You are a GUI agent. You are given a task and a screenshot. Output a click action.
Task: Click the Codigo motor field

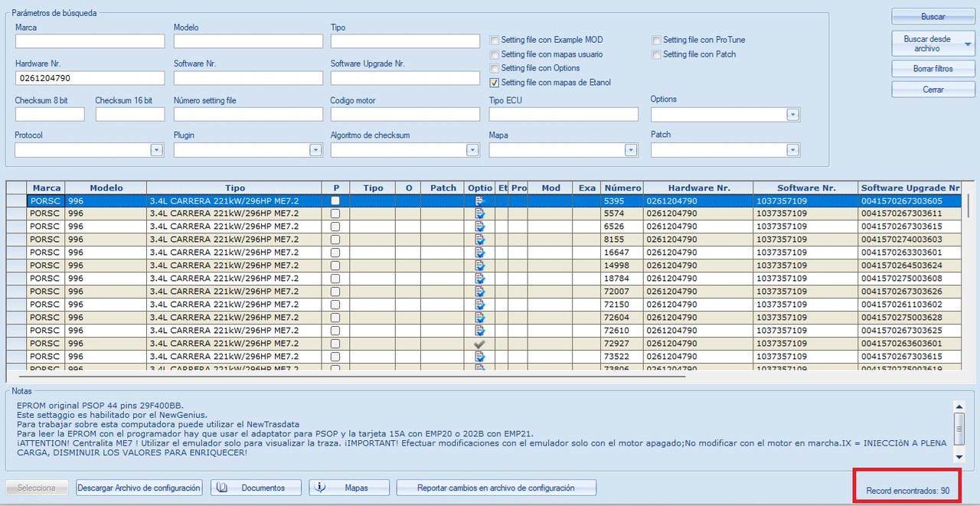pyautogui.click(x=405, y=114)
